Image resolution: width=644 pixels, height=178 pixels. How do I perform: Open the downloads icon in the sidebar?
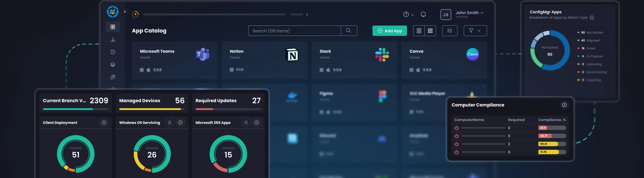point(113,39)
